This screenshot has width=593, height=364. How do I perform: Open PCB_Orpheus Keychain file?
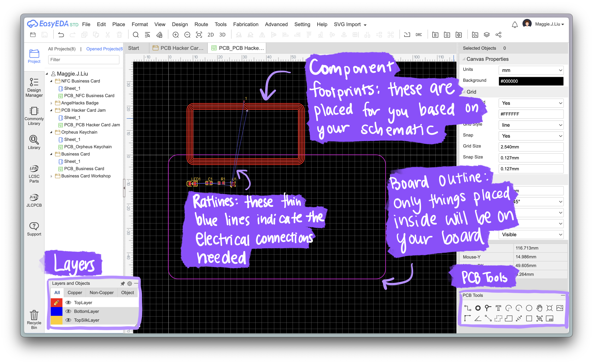88,147
